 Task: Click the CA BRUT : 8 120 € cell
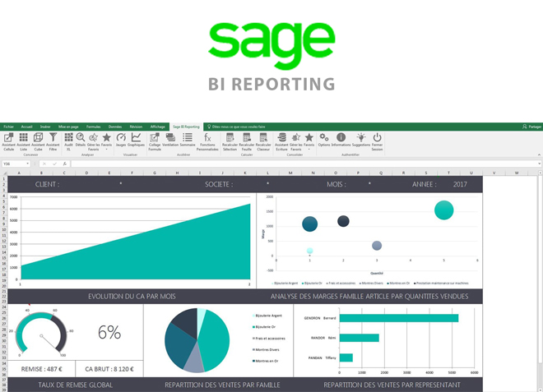109,369
